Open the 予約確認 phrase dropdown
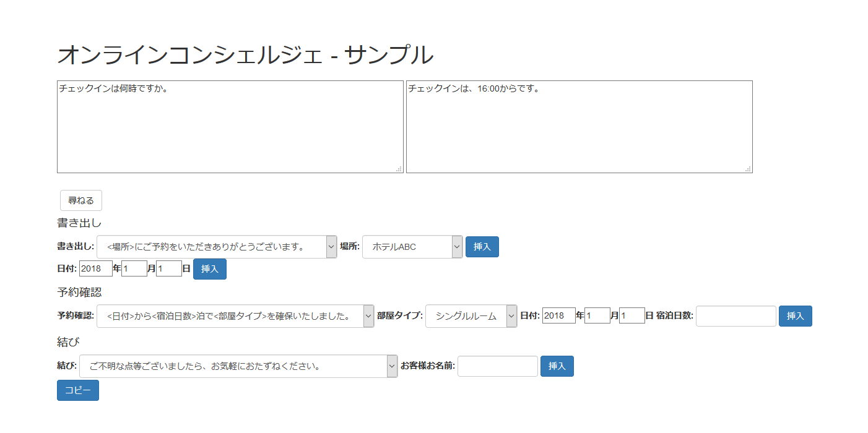 click(235, 316)
